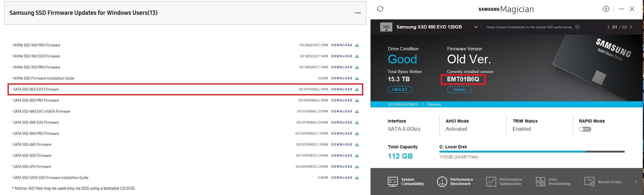The width and height of the screenshot is (644, 195).
Task: Click the 'SATA 6.0Gb/s' interface value
Action: (404, 129)
